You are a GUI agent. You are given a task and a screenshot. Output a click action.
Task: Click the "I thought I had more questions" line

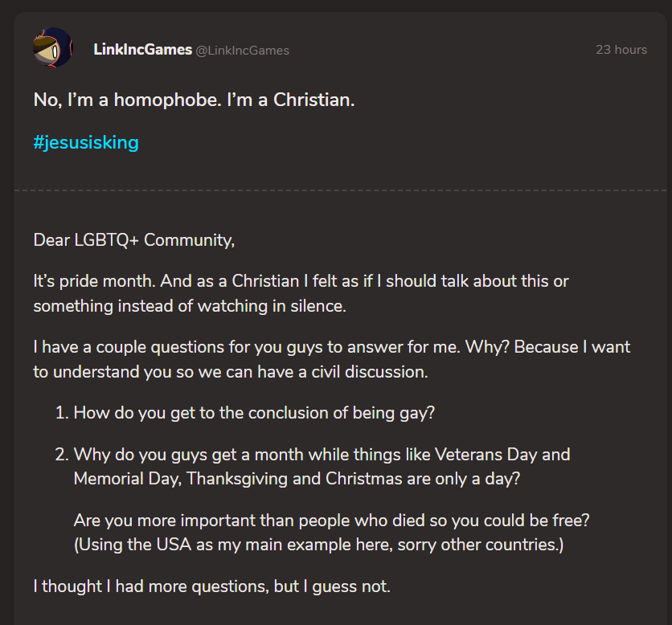tap(212, 586)
